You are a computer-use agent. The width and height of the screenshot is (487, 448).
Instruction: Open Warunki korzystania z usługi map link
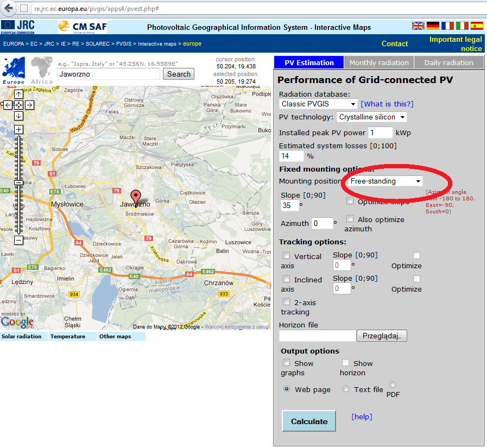tap(237, 327)
